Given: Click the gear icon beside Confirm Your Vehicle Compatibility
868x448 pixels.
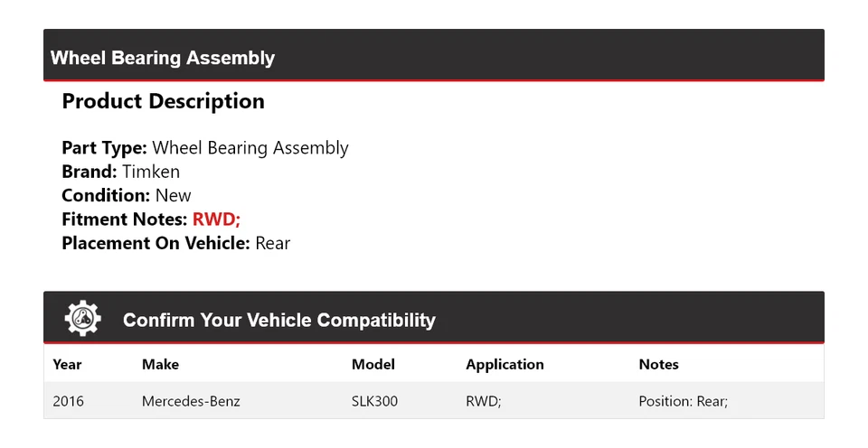Looking at the screenshot, I should 82,319.
